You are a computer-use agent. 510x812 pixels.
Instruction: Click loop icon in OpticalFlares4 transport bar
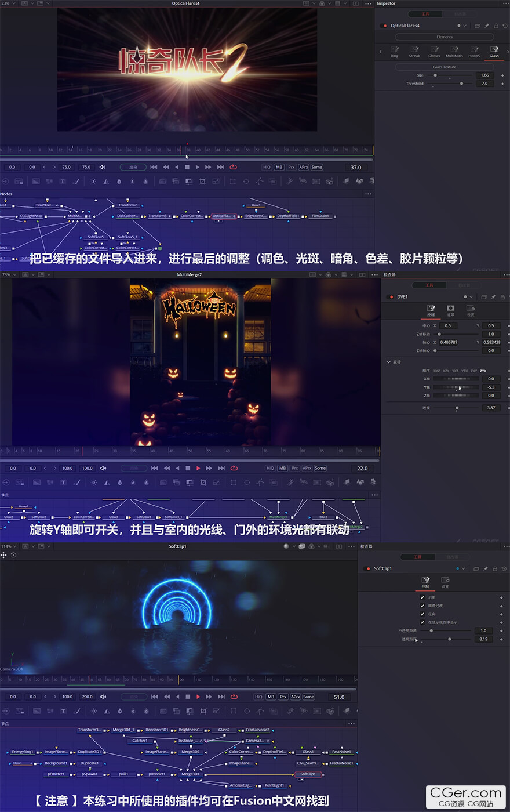pos(233,167)
